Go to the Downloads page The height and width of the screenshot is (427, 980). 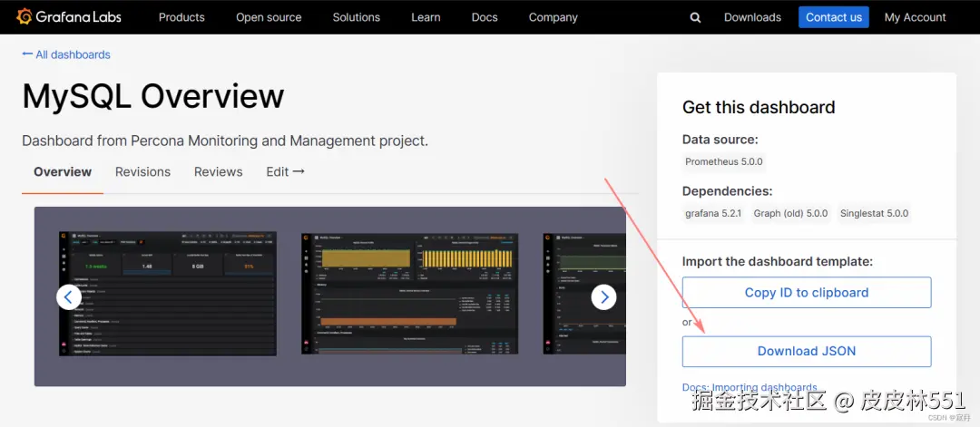click(x=752, y=17)
